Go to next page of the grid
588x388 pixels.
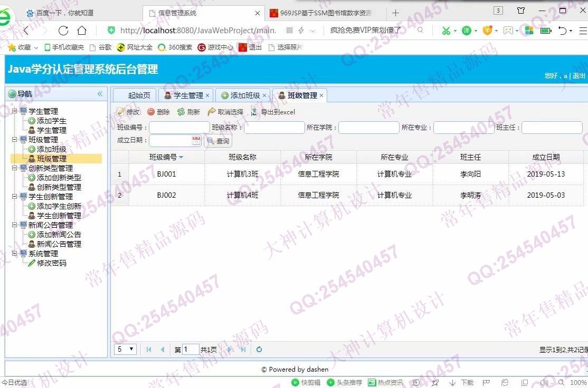pyautogui.click(x=229, y=350)
